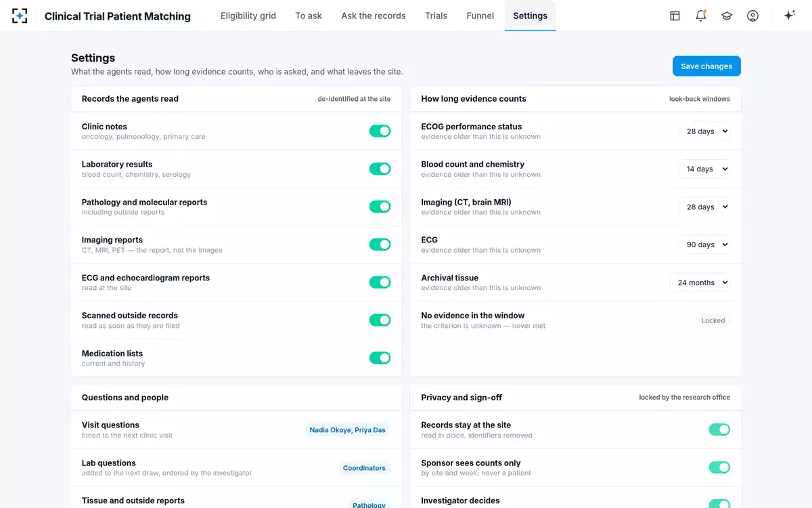Disable Pathology and molecular reports
This screenshot has width=812, height=508.
pyautogui.click(x=380, y=207)
